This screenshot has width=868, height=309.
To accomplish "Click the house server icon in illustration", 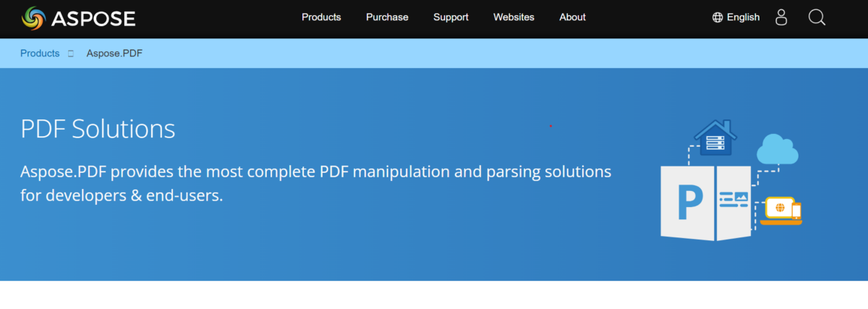I will pos(715,137).
